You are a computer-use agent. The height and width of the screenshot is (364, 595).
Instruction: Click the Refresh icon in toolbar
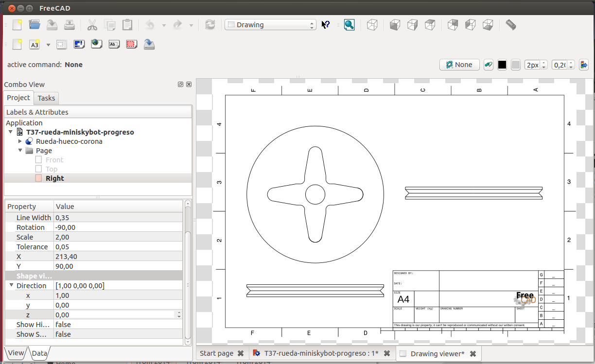click(210, 25)
